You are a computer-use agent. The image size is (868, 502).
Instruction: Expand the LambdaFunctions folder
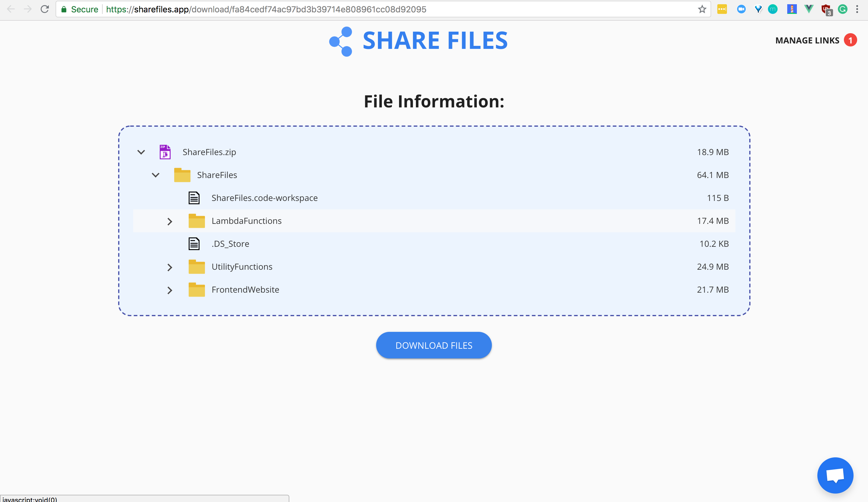coord(169,221)
